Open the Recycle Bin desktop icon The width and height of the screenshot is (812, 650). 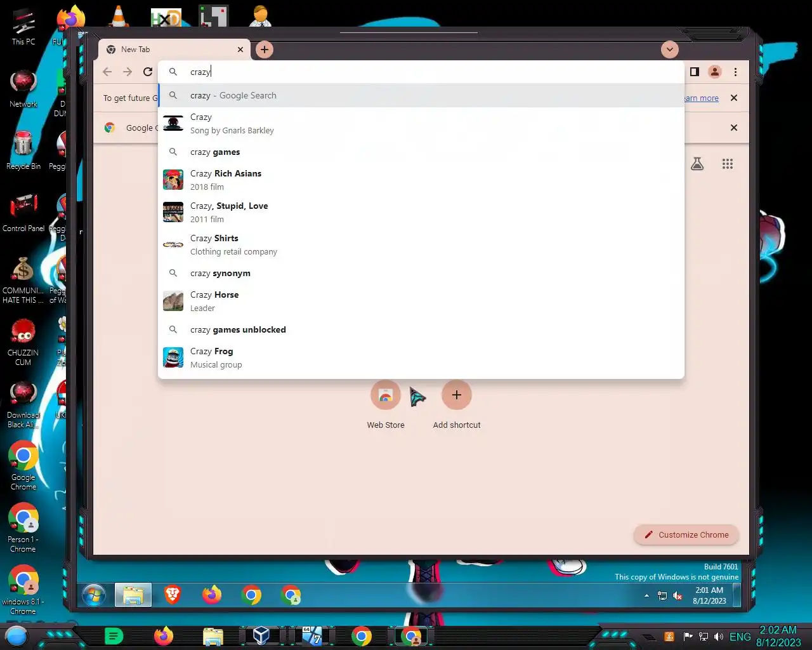[23, 151]
